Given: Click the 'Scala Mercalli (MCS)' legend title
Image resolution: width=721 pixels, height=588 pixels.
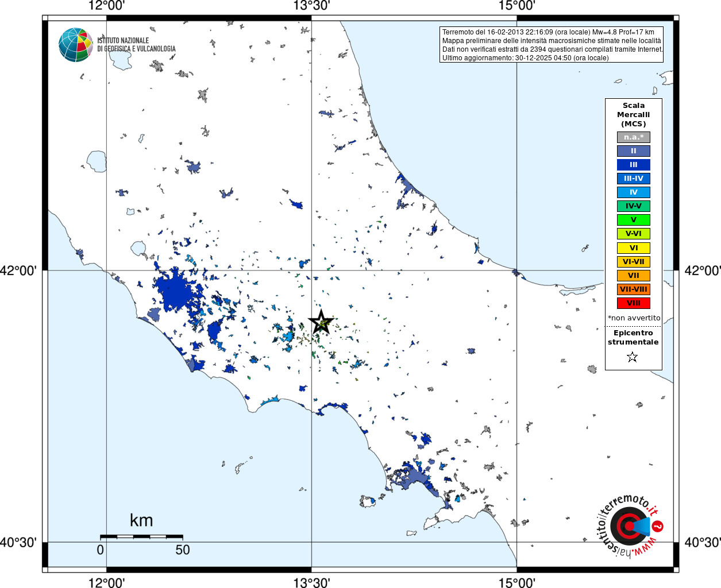Looking at the screenshot, I should click(x=634, y=114).
